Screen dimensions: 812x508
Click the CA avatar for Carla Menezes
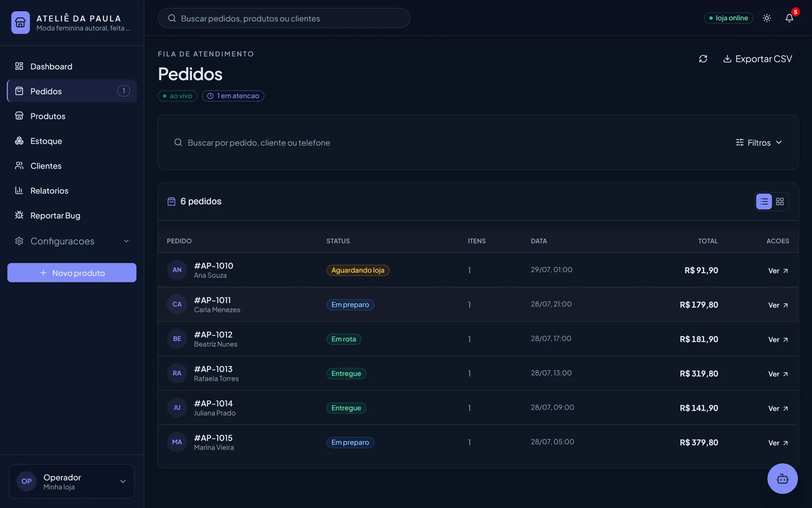(177, 304)
